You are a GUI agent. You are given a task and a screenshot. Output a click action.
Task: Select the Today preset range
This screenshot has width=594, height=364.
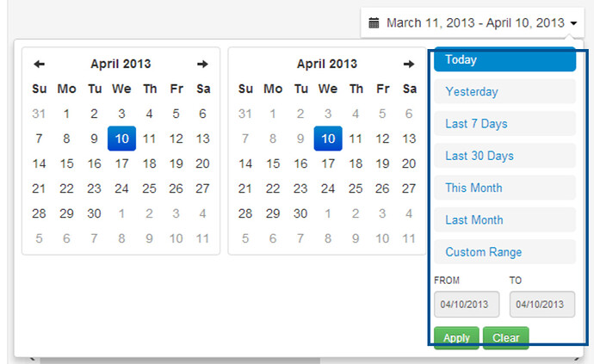pyautogui.click(x=505, y=59)
